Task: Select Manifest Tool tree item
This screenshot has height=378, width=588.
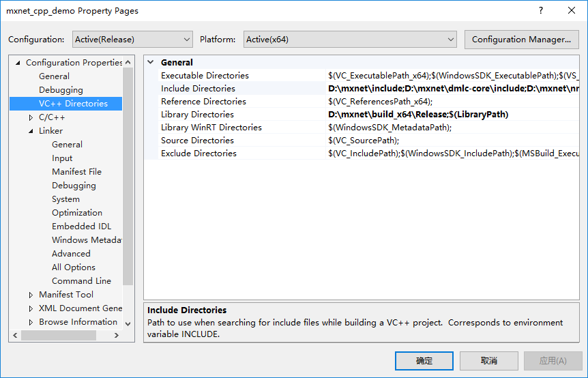Action: point(66,295)
